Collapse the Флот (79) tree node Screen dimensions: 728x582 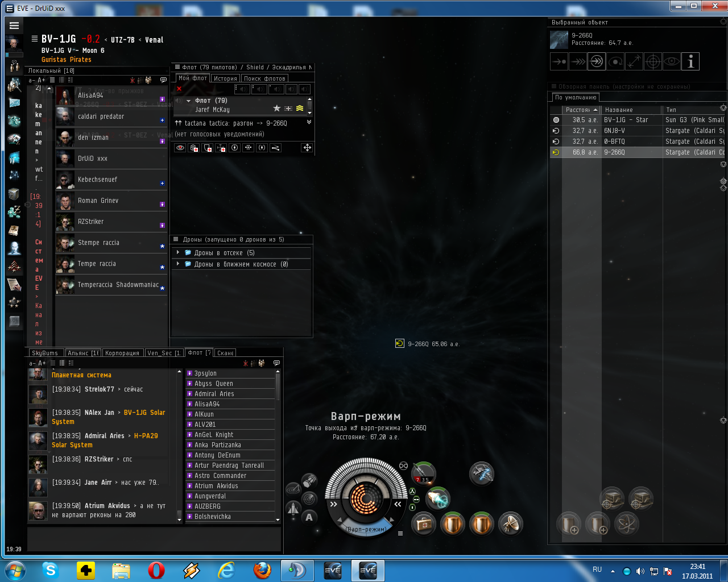(x=189, y=101)
